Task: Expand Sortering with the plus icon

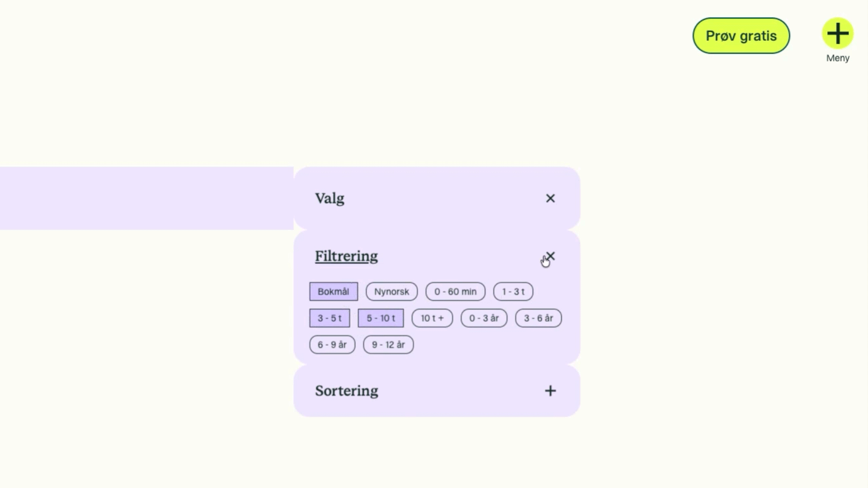Action: point(550,391)
